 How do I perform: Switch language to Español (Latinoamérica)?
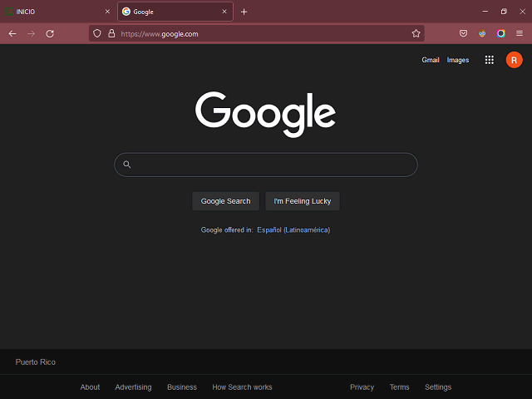coord(293,230)
